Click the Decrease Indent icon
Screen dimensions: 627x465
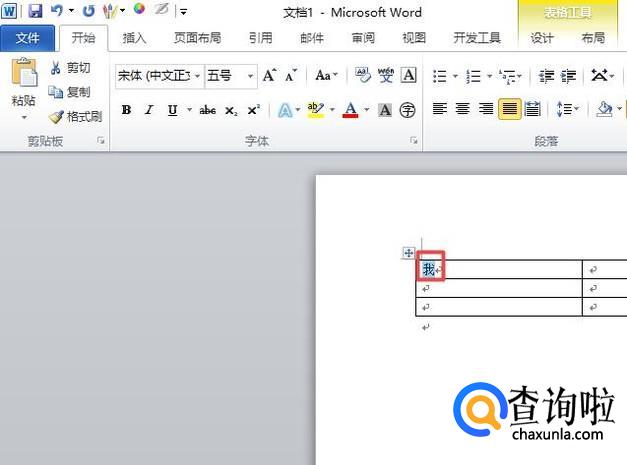(545, 76)
